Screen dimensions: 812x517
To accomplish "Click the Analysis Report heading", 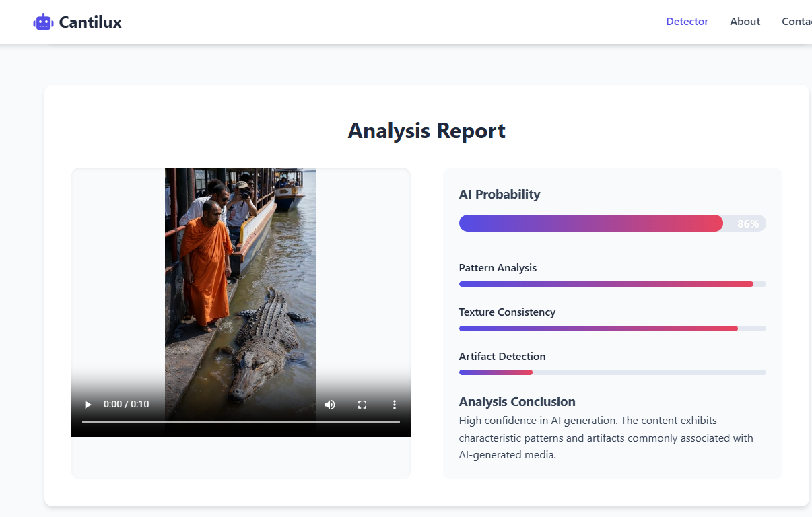I will pos(426,131).
